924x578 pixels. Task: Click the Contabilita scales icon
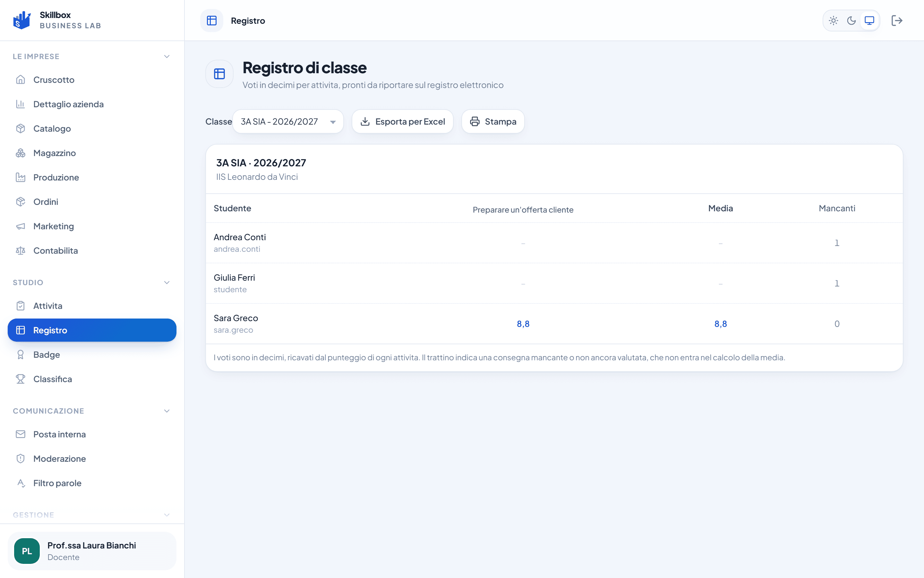[21, 251]
